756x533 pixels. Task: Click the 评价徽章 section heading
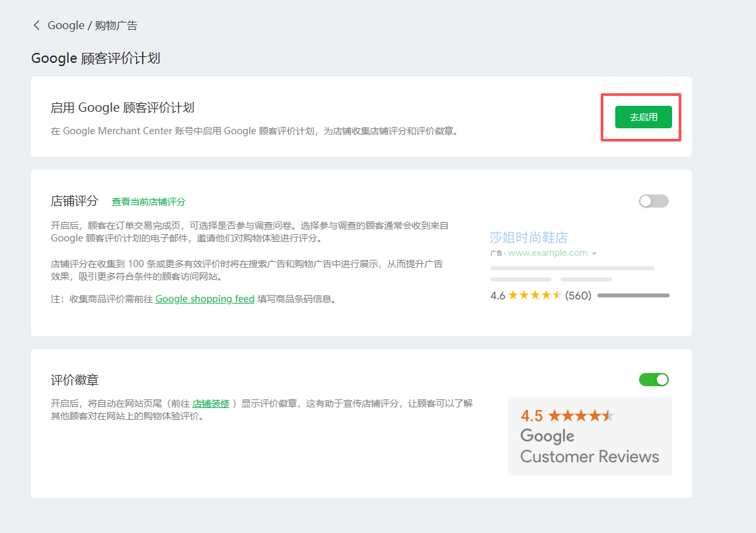click(75, 380)
